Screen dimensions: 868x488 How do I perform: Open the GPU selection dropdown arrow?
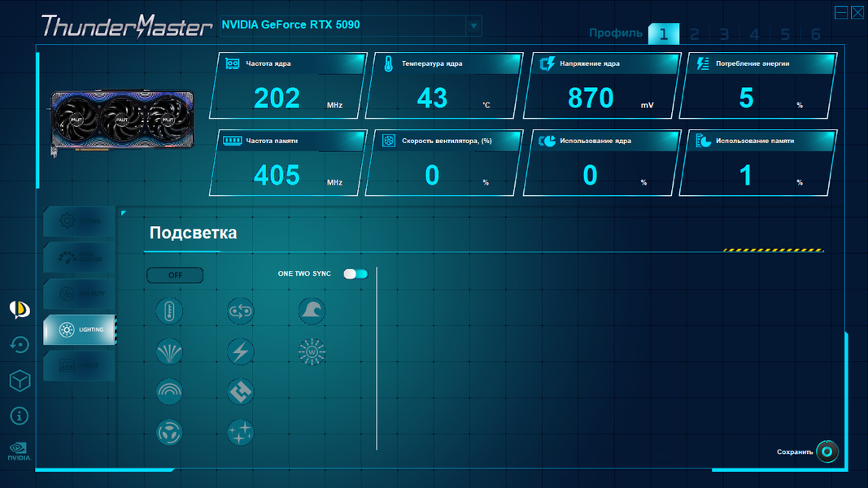click(473, 26)
